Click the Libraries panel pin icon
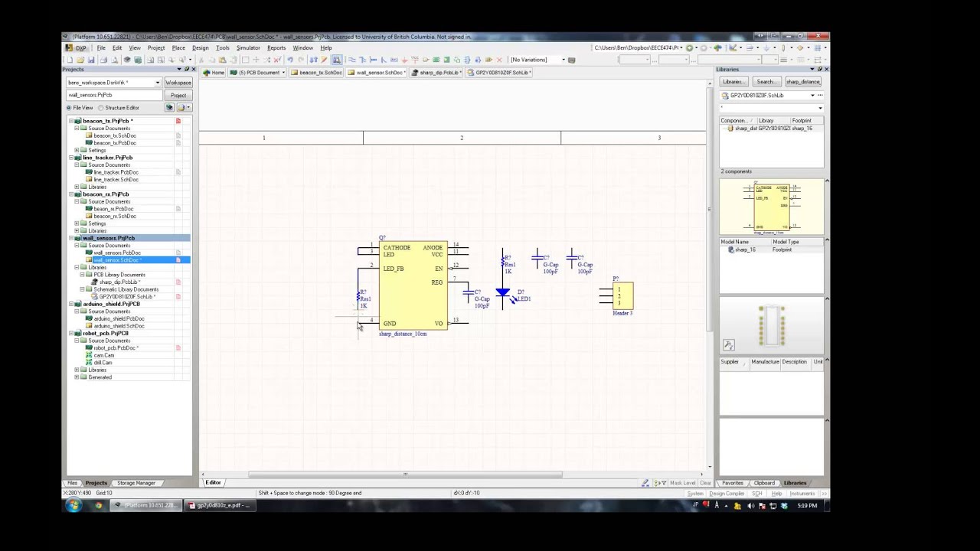 pyautogui.click(x=819, y=70)
